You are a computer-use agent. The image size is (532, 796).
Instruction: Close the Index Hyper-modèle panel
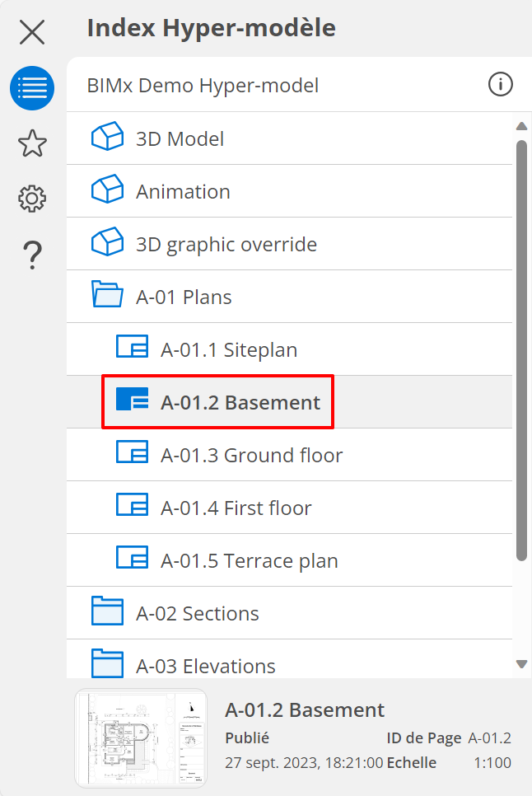pos(32,32)
